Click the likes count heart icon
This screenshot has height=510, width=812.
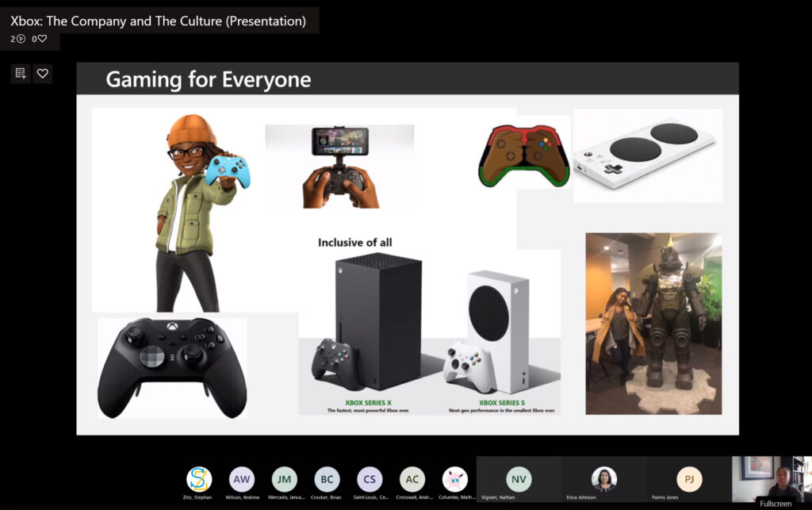pos(42,39)
